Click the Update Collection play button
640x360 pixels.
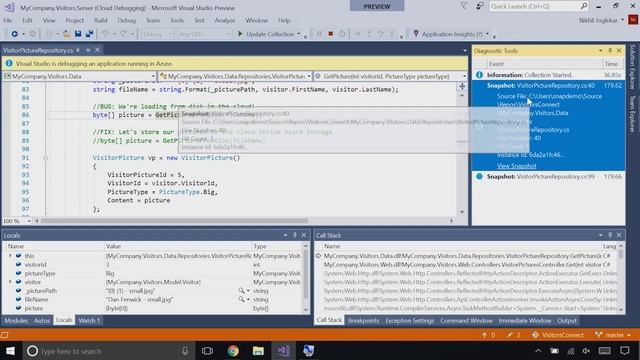click(x=266, y=34)
